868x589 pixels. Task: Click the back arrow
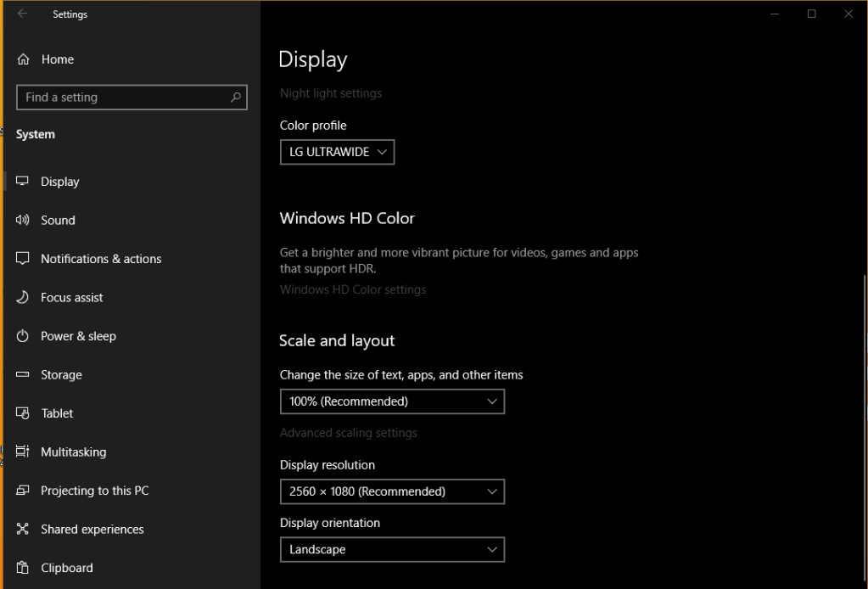[22, 14]
